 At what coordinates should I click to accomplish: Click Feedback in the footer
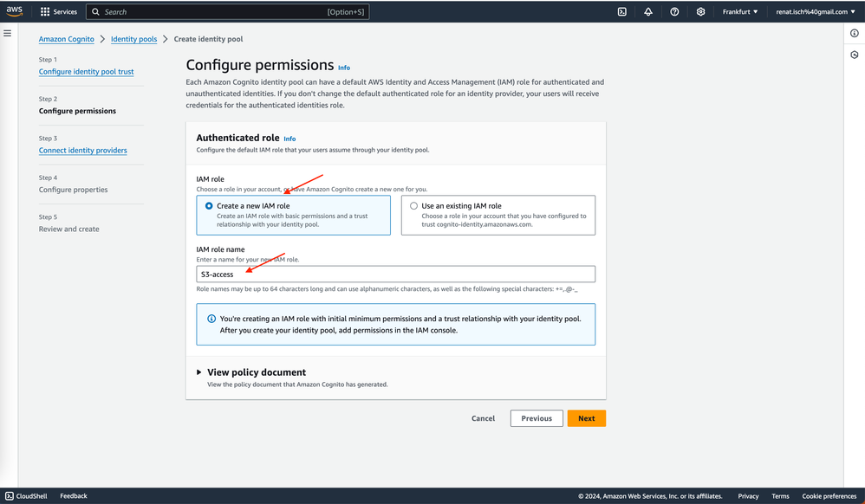74,495
